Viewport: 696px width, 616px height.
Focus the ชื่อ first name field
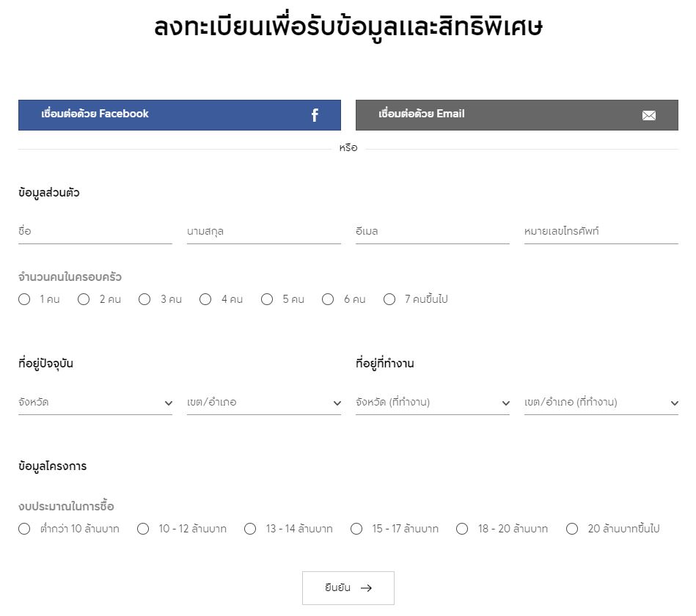pyautogui.click(x=95, y=232)
